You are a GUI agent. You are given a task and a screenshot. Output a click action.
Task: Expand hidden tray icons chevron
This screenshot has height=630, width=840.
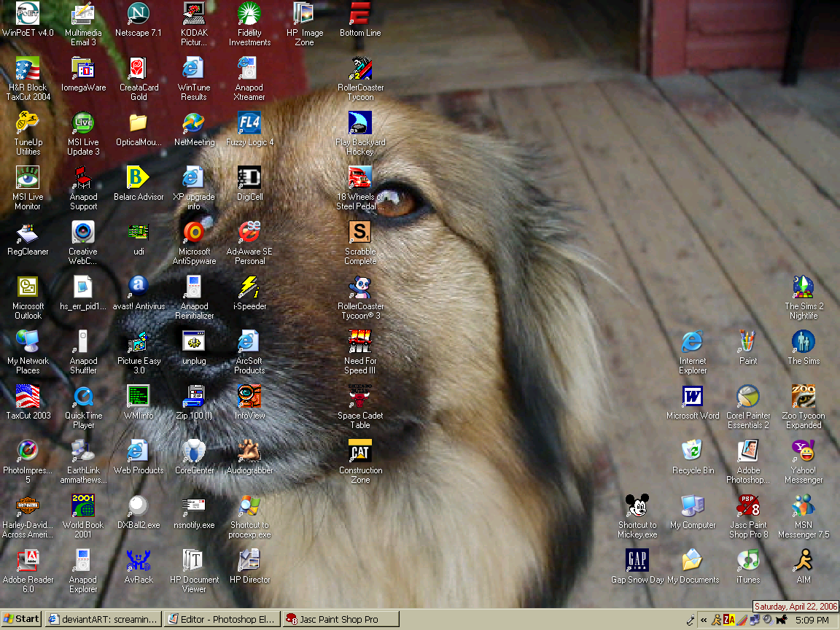click(704, 620)
